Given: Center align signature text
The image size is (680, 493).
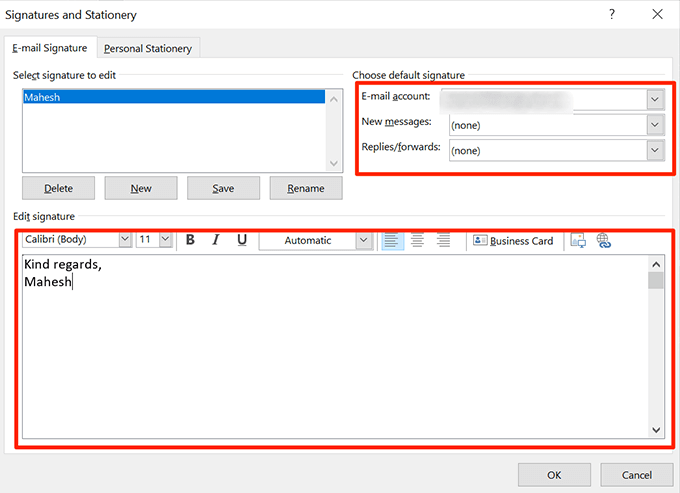Looking at the screenshot, I should pyautogui.click(x=417, y=240).
